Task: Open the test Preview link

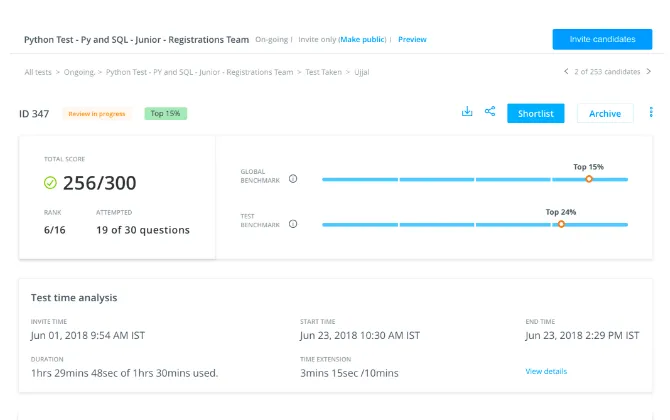Action: pos(412,39)
